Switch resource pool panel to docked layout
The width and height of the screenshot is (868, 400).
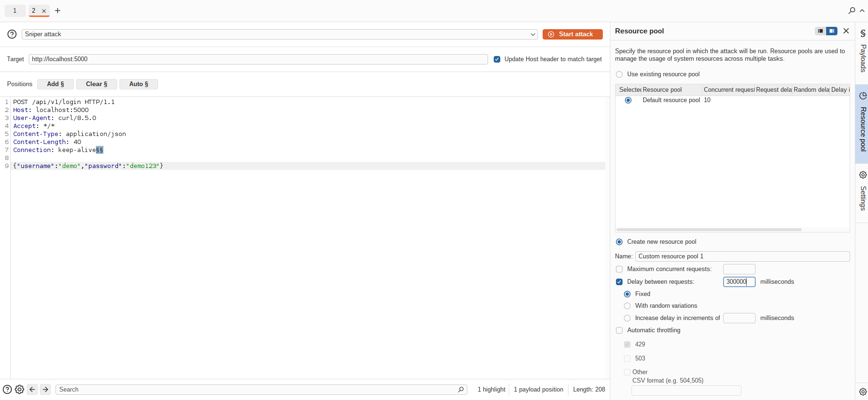click(x=821, y=31)
